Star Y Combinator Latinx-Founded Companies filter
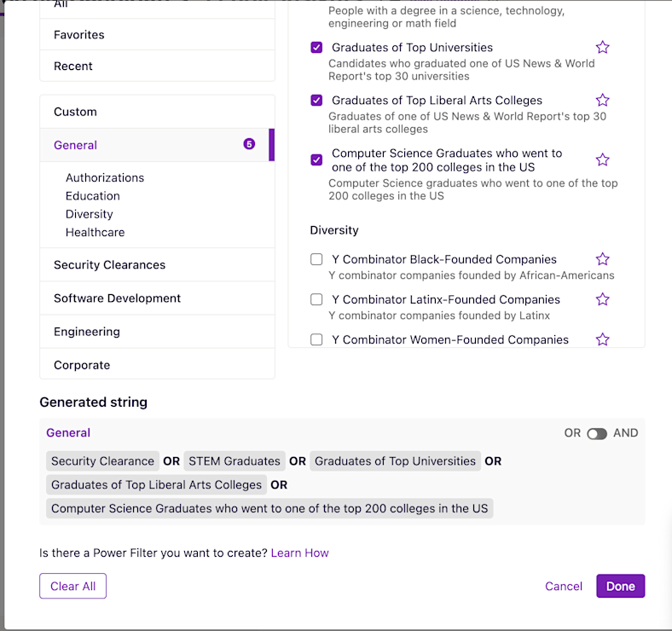 coord(602,299)
